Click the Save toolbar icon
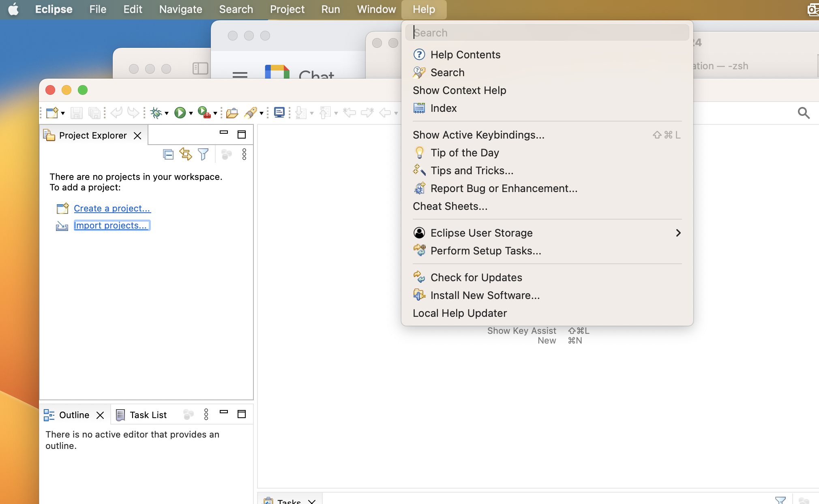Image resolution: width=819 pixels, height=504 pixels. tap(76, 113)
